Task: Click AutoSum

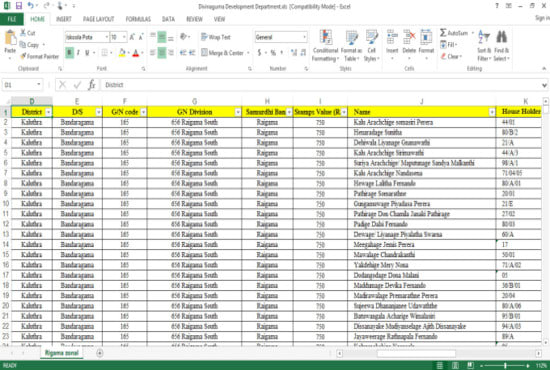Action: pos(454,33)
